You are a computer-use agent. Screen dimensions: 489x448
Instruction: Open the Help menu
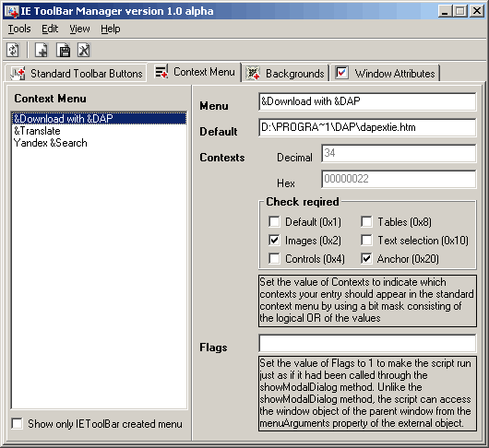(x=111, y=29)
